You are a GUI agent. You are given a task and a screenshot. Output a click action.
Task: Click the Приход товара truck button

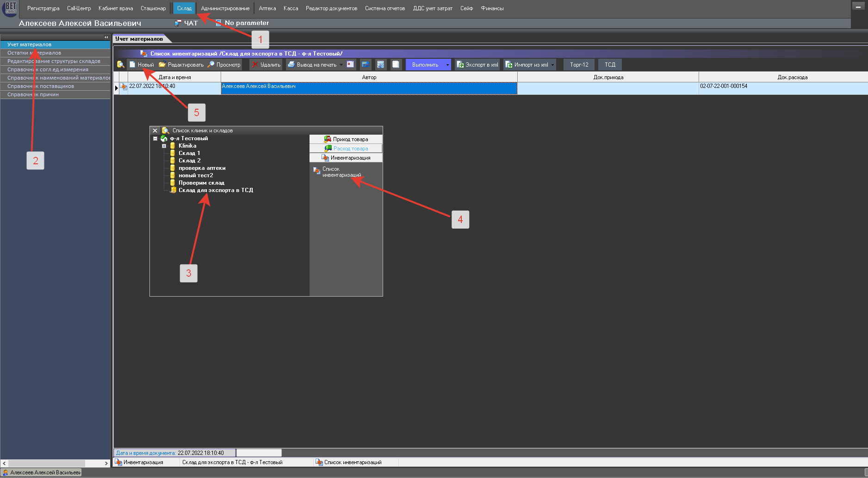pyautogui.click(x=346, y=139)
